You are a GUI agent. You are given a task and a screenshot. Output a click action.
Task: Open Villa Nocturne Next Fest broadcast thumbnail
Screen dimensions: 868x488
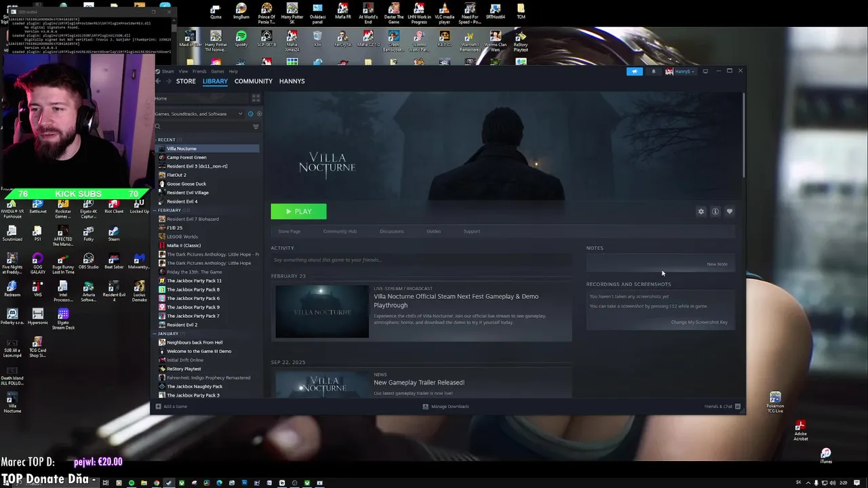pyautogui.click(x=322, y=312)
